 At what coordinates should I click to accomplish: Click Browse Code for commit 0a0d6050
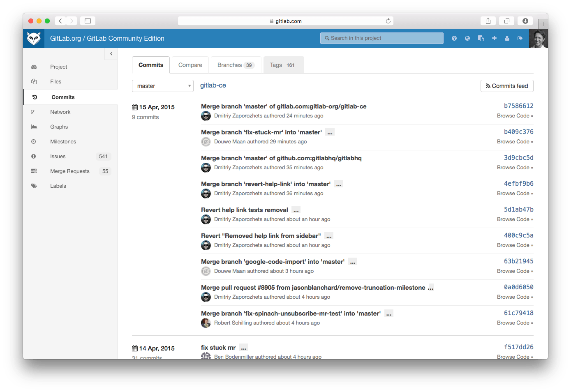pos(515,297)
